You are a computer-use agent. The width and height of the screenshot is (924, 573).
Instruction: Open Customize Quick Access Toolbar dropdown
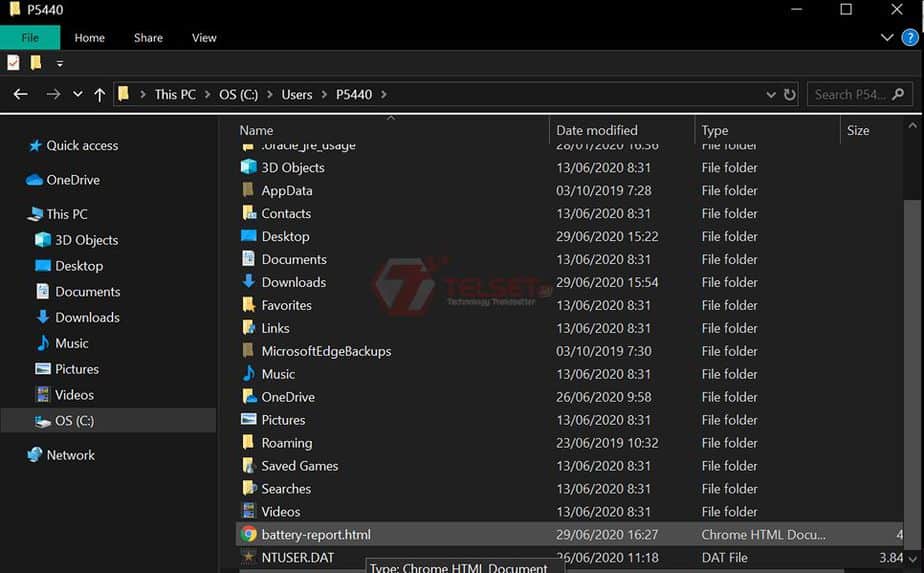59,63
